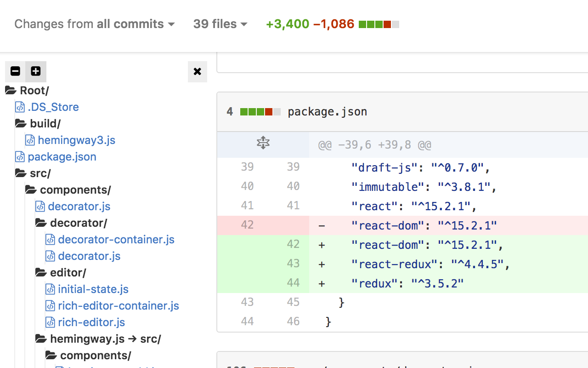Open package.json from the file tree
588x368 pixels.
coord(62,157)
